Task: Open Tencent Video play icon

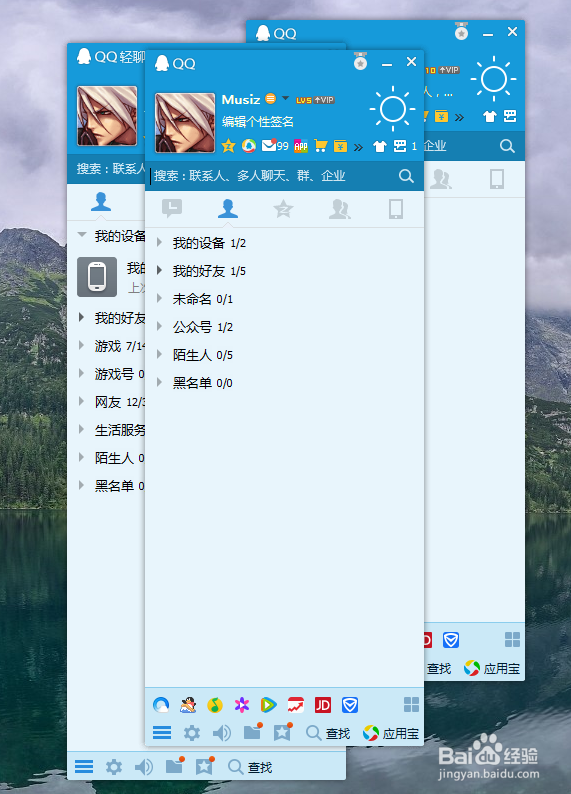Action: (268, 704)
